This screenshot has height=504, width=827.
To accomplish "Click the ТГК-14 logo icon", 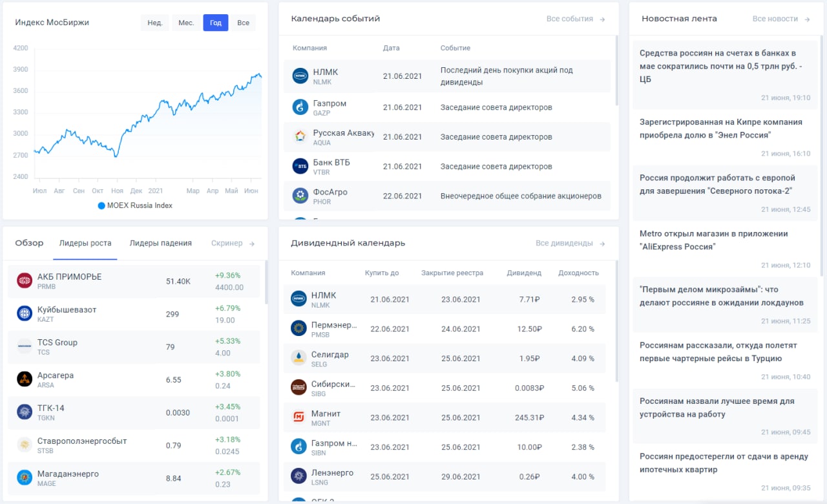I will 25,412.
